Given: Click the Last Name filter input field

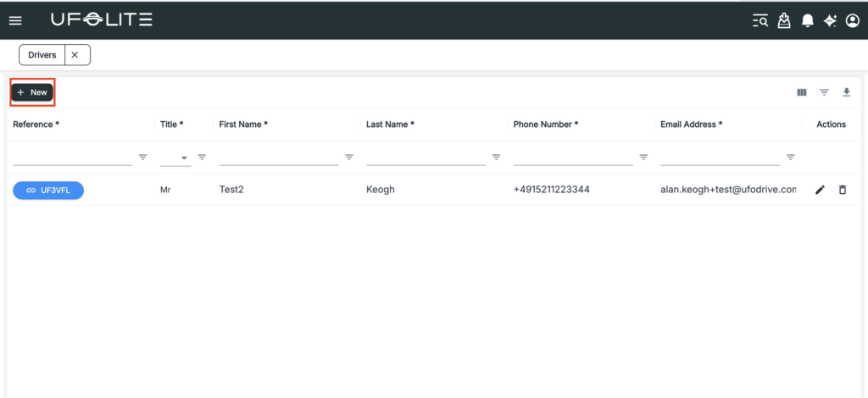Looking at the screenshot, I should (x=426, y=157).
